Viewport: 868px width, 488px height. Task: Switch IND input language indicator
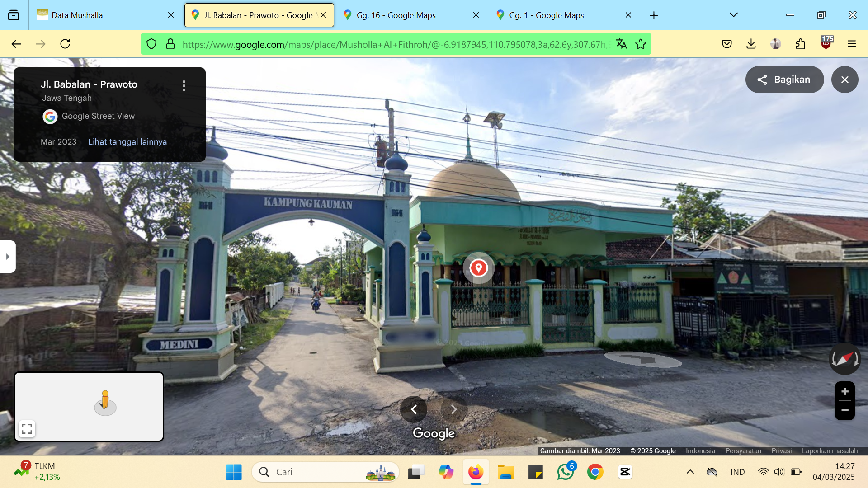(x=738, y=472)
